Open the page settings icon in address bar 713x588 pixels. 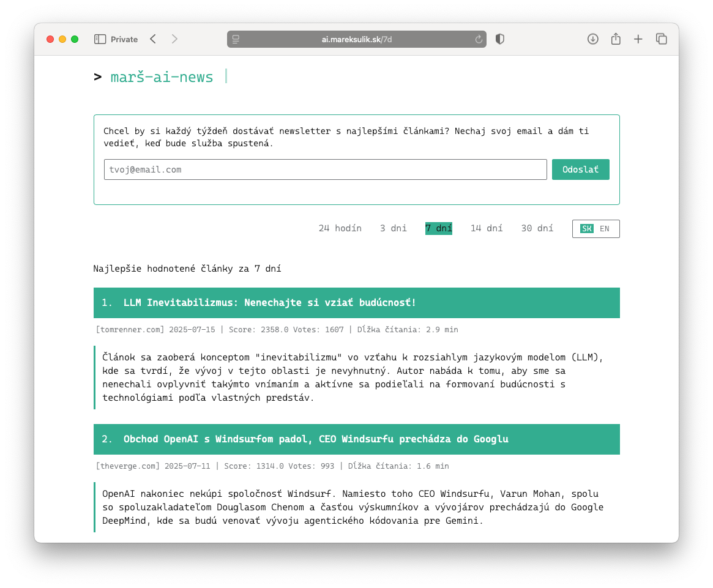(236, 39)
